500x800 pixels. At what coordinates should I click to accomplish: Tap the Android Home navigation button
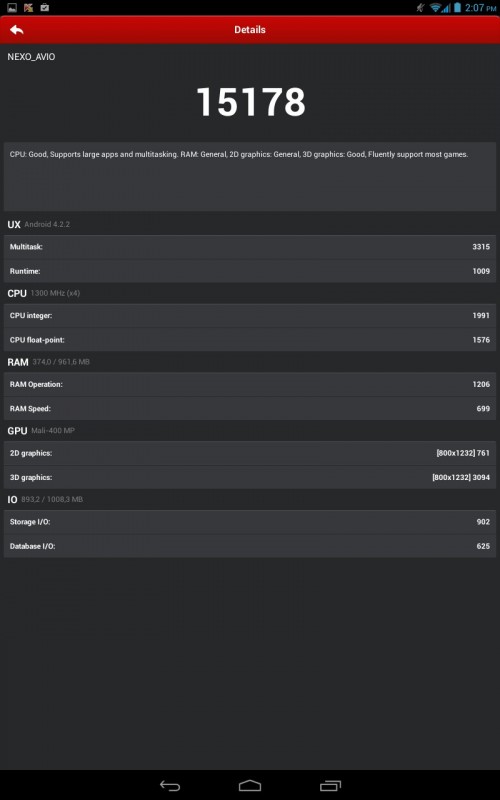[250, 785]
